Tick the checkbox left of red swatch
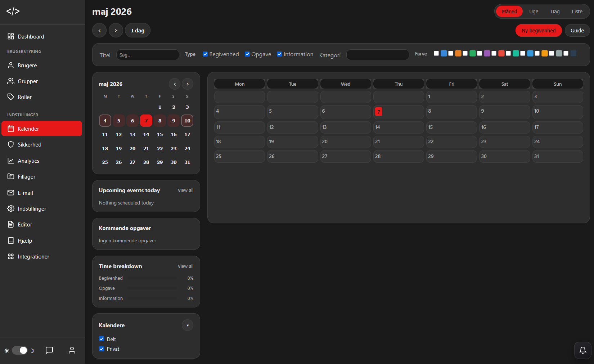This screenshot has height=364, width=594. pos(494,53)
